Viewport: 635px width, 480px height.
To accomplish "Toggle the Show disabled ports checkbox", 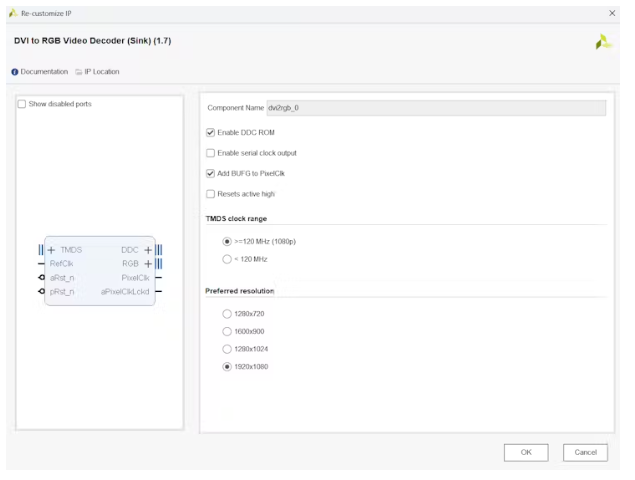I will click(x=22, y=104).
